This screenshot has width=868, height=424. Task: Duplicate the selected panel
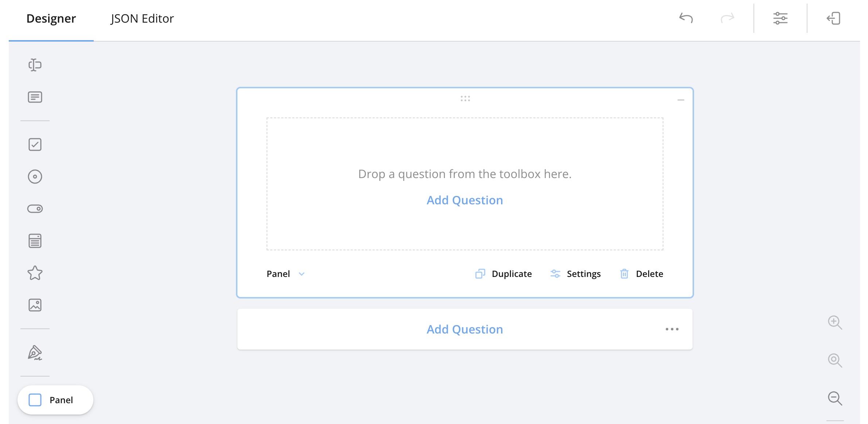coord(504,274)
